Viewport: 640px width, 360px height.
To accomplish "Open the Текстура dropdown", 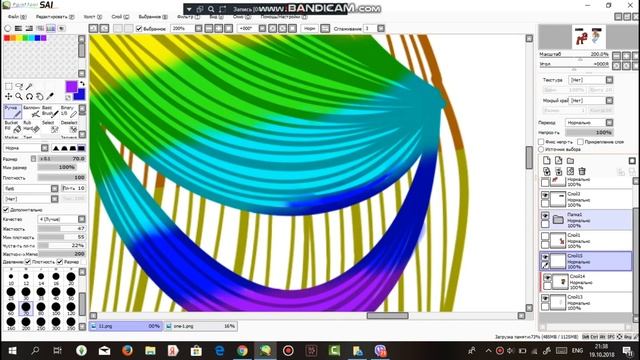I will point(591,80).
